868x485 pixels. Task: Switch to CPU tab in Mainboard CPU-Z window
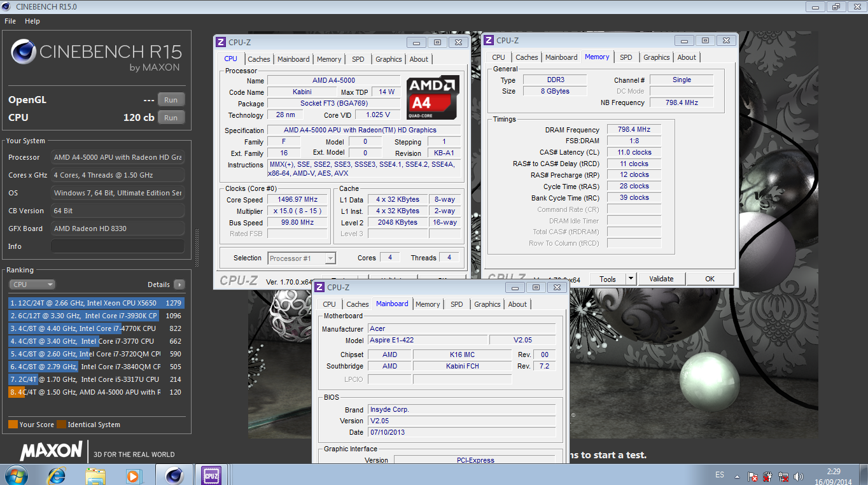pyautogui.click(x=330, y=304)
